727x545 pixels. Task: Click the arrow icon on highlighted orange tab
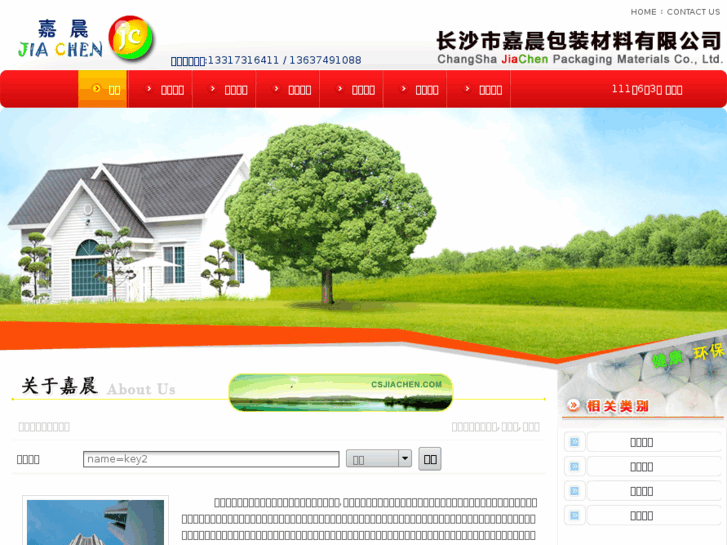pos(96,88)
